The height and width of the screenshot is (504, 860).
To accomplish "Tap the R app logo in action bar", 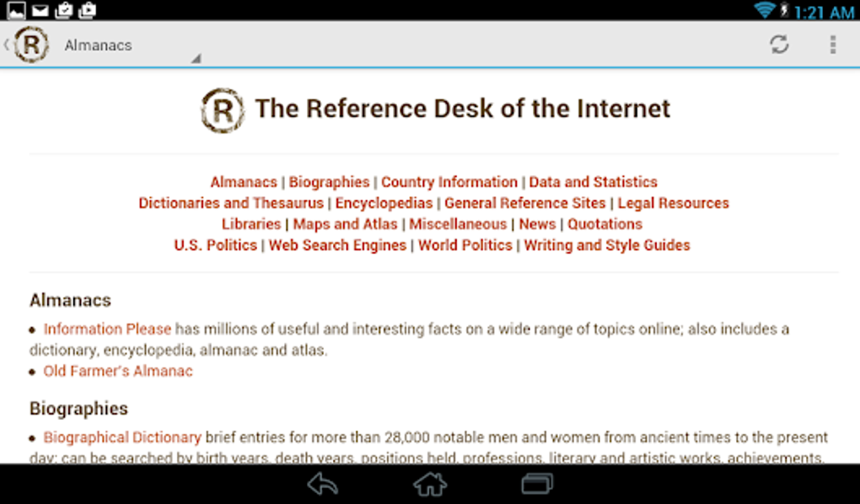I will click(x=31, y=45).
